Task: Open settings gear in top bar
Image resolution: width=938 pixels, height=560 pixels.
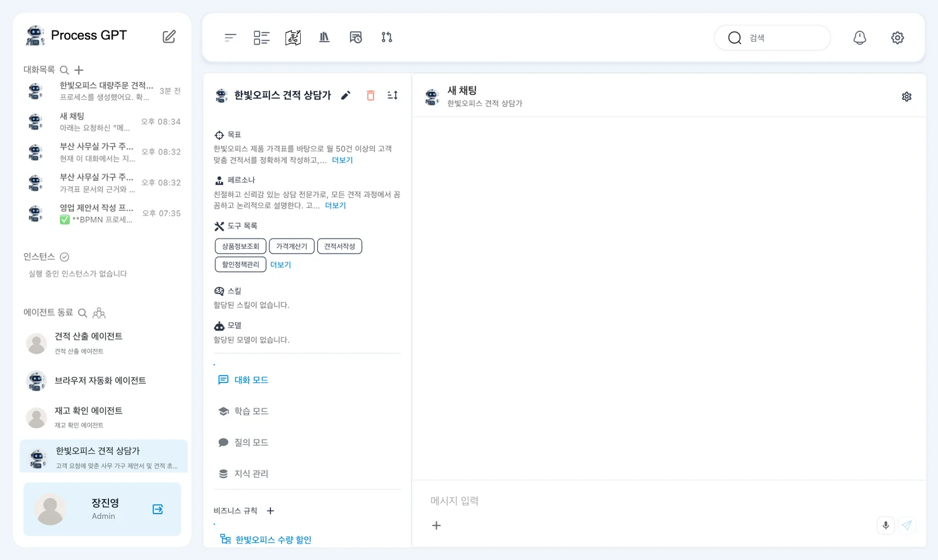Action: point(898,37)
